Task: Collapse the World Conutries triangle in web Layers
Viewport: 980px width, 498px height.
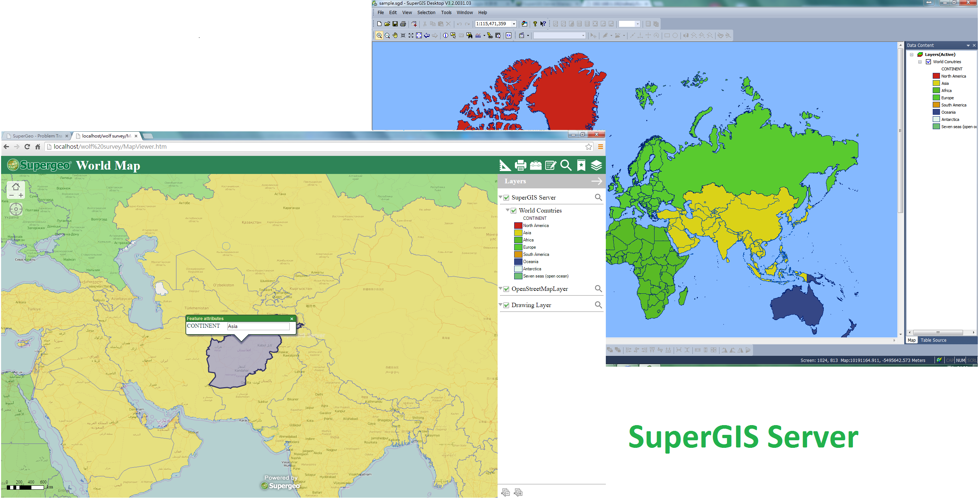Action: pyautogui.click(x=507, y=210)
